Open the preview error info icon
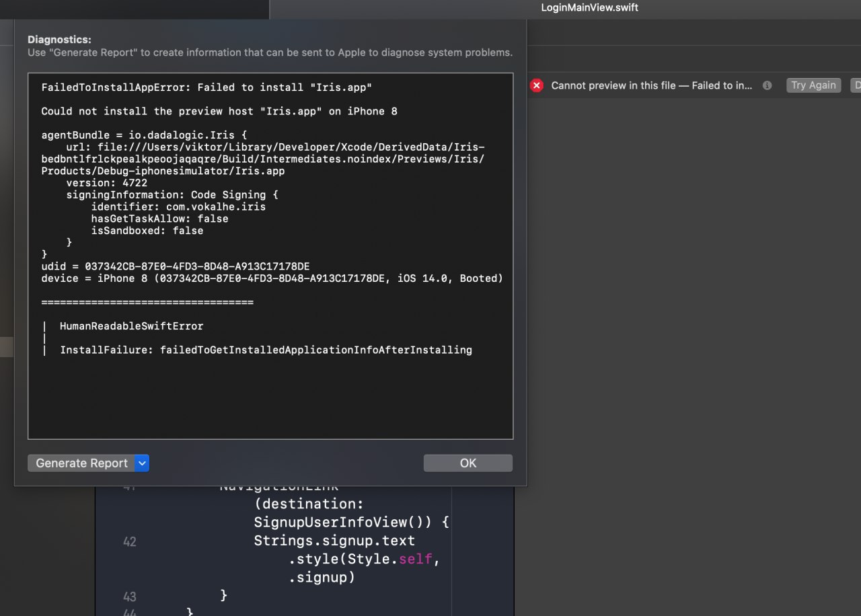 pyautogui.click(x=767, y=85)
